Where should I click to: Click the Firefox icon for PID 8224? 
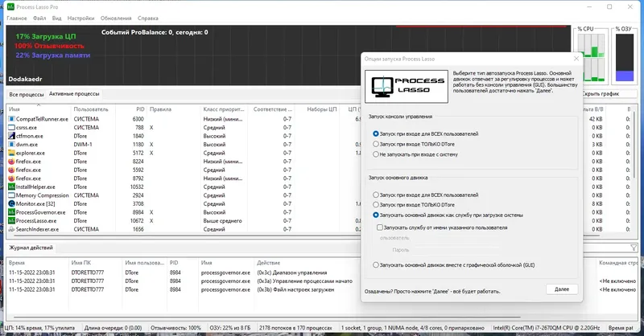coord(11,162)
